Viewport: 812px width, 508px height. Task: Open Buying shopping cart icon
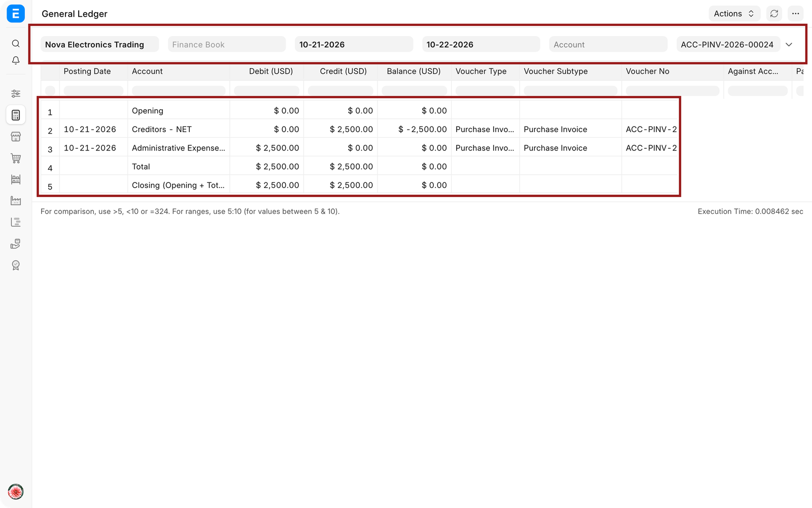16,158
